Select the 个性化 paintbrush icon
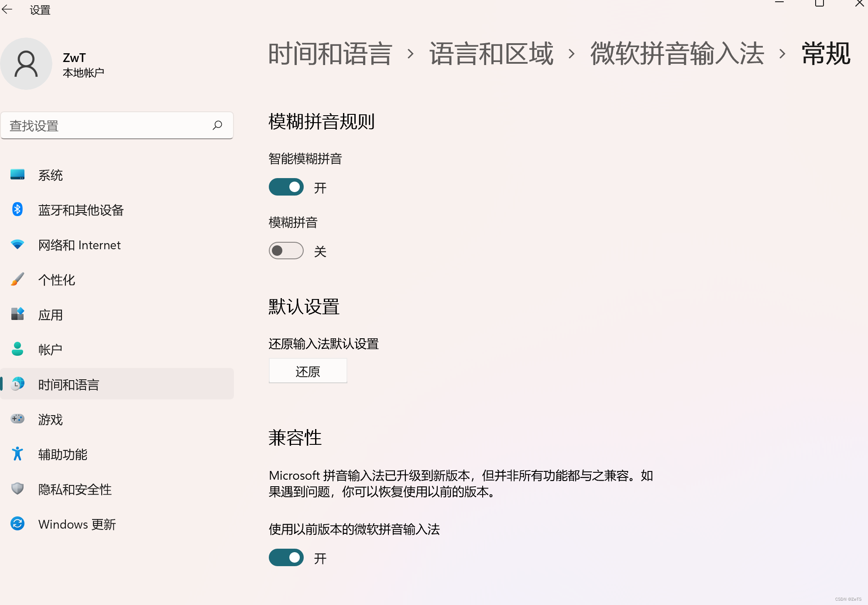Image resolution: width=868 pixels, height=605 pixels. 17,279
